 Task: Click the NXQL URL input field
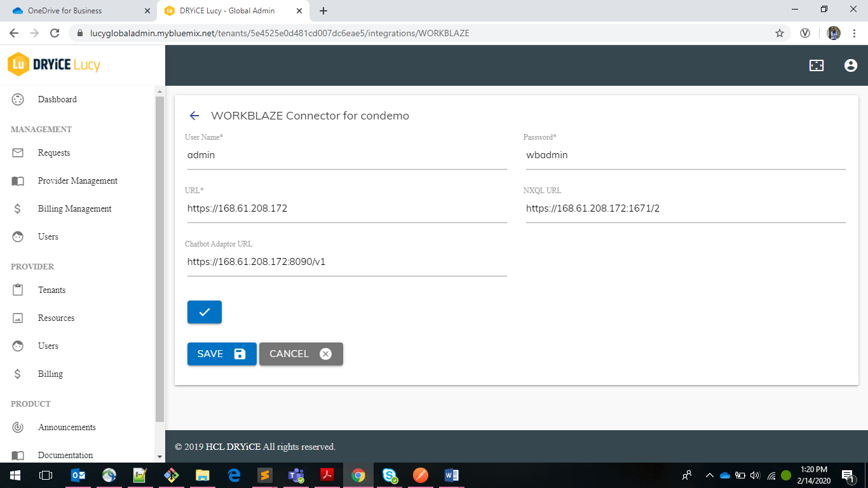click(x=686, y=208)
